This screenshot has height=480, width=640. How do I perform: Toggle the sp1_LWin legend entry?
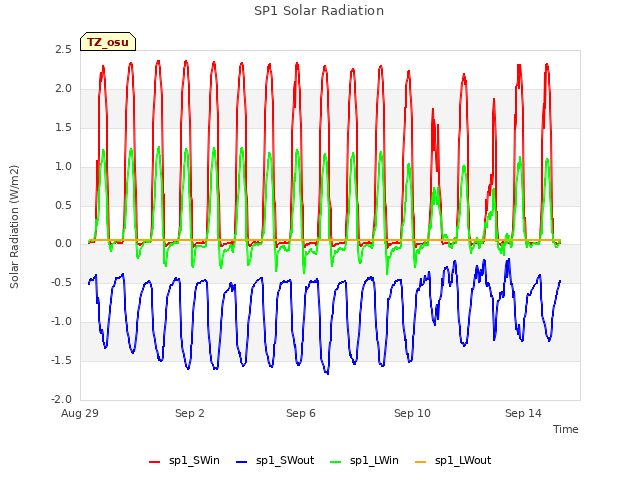tap(364, 461)
